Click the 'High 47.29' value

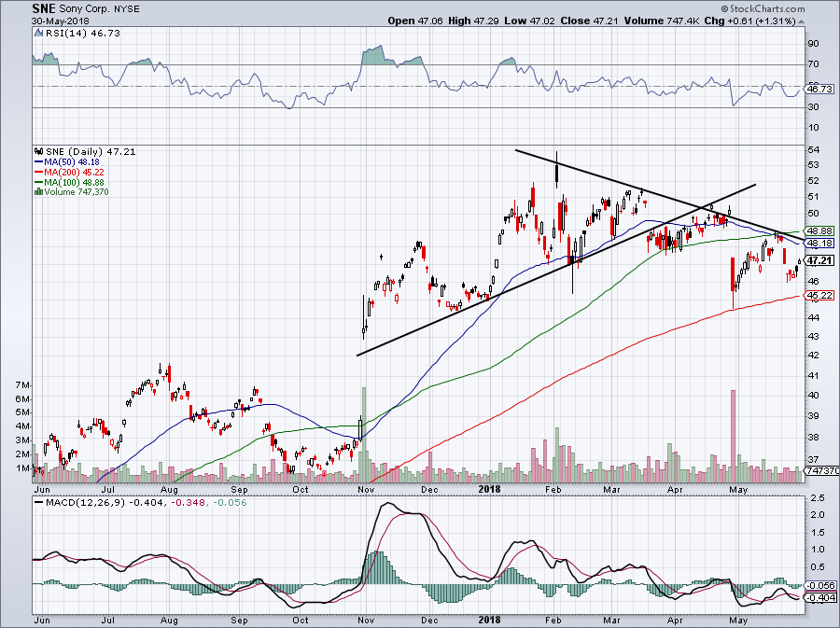tap(473, 21)
